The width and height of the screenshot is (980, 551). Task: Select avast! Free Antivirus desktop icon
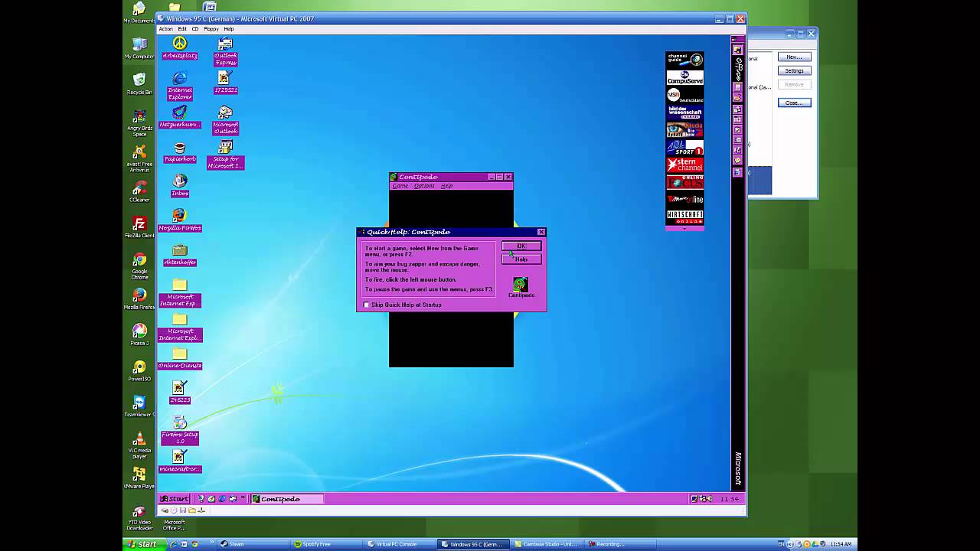pos(139,158)
